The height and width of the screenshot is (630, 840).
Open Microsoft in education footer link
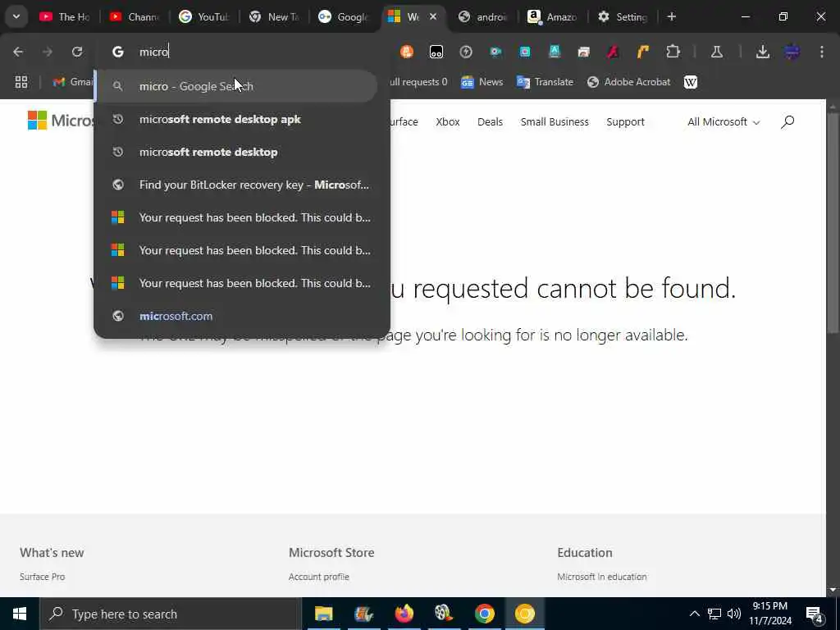(601, 577)
